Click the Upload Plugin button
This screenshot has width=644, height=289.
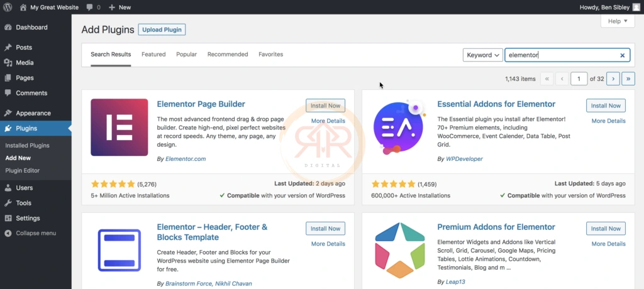tap(162, 30)
